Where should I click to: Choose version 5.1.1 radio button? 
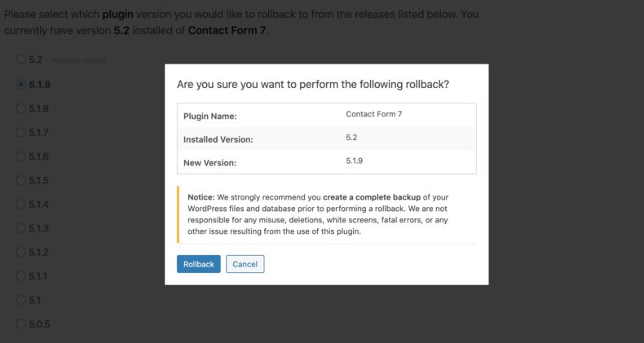click(20, 276)
